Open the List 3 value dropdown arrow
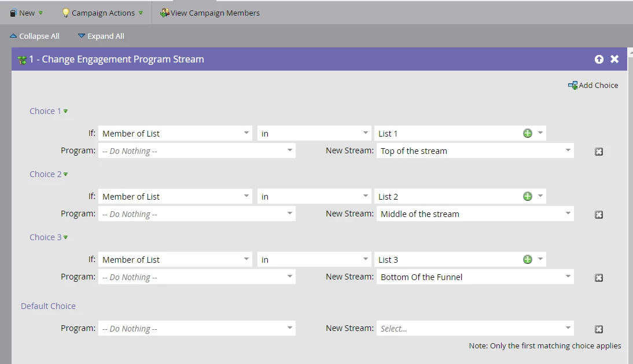Image resolution: width=633 pixels, height=364 pixels. pyautogui.click(x=540, y=259)
